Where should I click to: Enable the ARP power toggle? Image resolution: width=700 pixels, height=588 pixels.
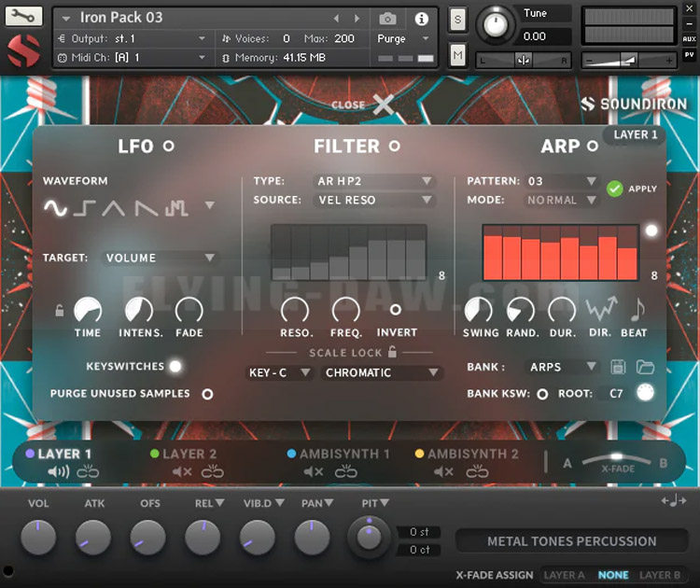pyautogui.click(x=593, y=146)
